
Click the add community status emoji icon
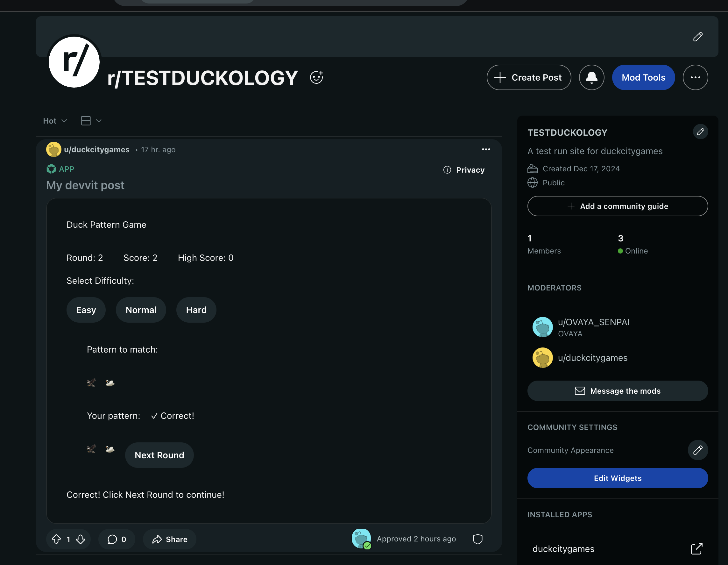click(316, 77)
